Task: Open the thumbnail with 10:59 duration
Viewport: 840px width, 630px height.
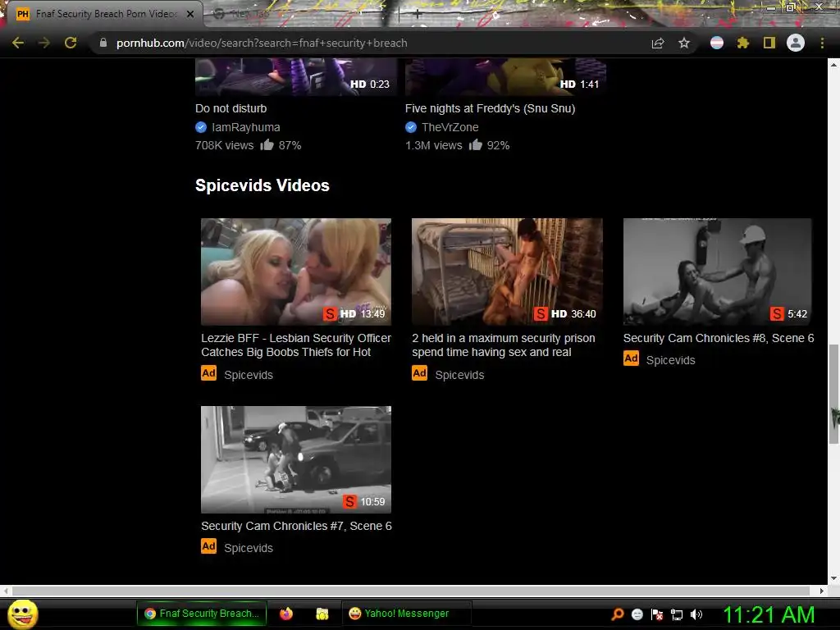Action: click(295, 459)
